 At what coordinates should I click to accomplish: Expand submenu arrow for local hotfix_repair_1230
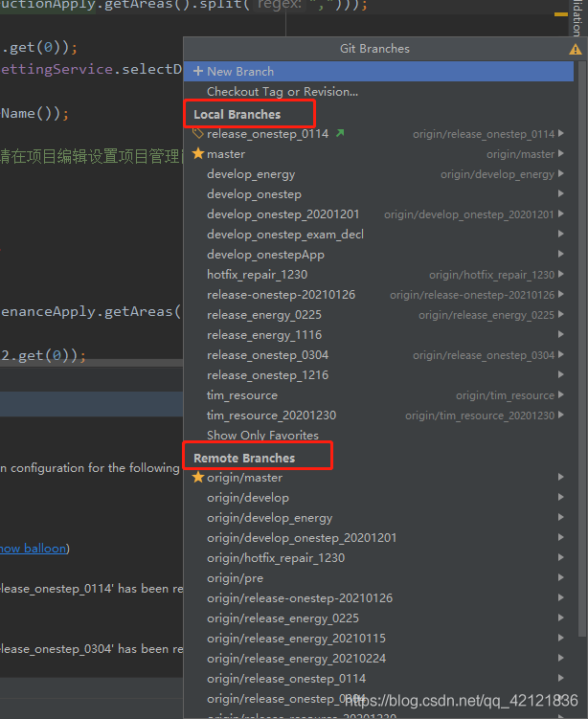pos(560,274)
